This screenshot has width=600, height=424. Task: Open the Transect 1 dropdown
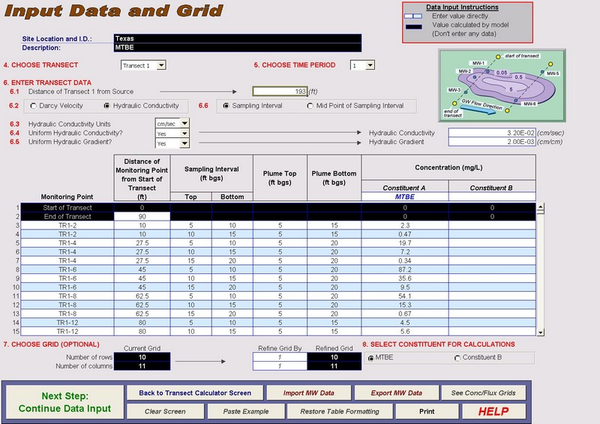pos(141,65)
